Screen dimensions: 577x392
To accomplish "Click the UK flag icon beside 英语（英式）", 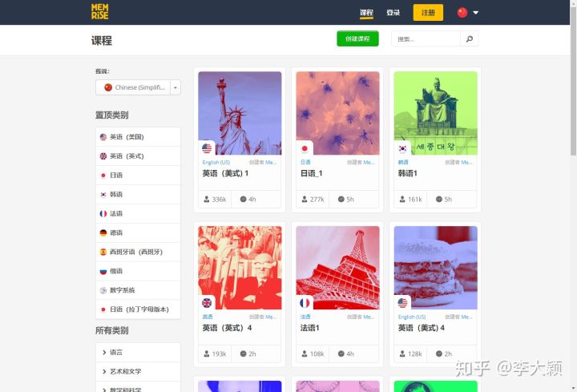I will click(103, 156).
